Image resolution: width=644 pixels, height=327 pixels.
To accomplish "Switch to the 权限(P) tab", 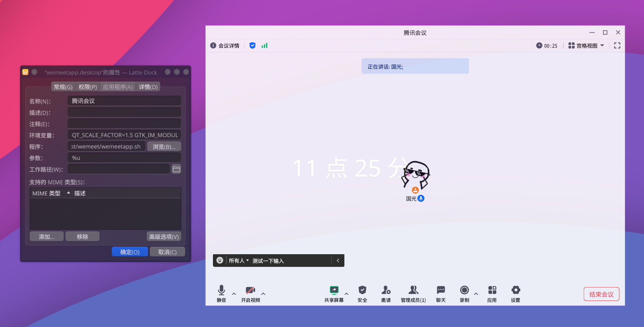I will (88, 87).
